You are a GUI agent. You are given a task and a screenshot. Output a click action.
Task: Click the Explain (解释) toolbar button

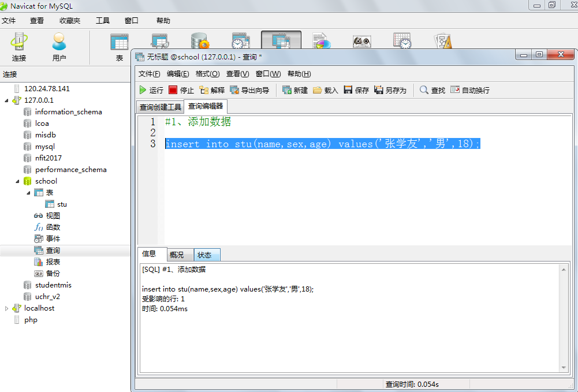pyautogui.click(x=212, y=90)
